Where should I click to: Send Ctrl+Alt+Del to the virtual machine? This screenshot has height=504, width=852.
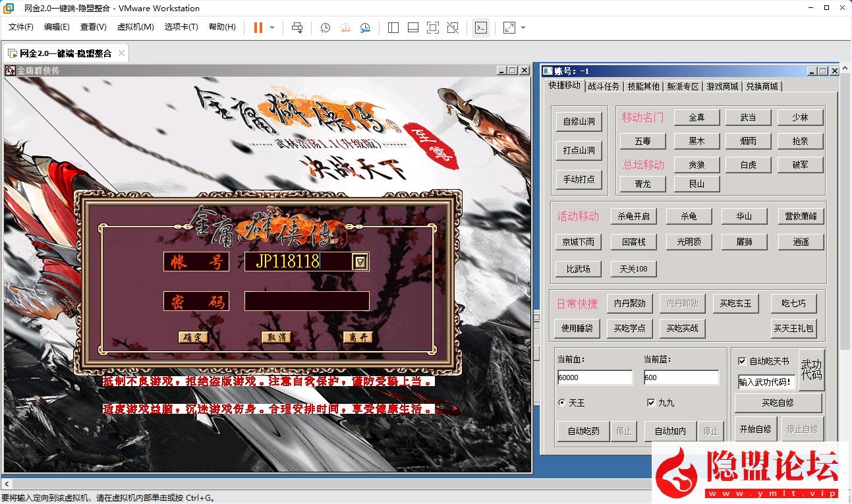click(x=297, y=28)
